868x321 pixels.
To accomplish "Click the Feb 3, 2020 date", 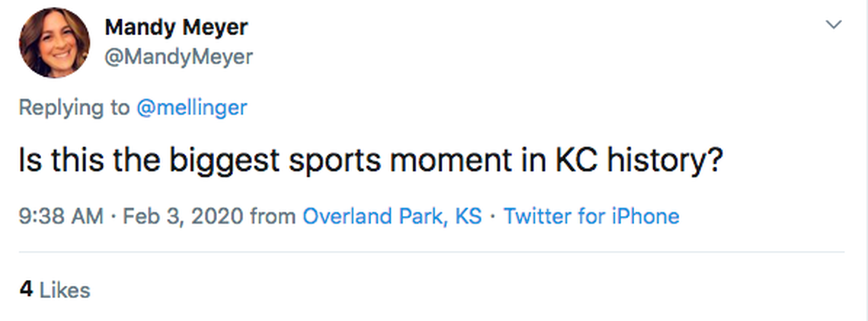I will tap(178, 217).
